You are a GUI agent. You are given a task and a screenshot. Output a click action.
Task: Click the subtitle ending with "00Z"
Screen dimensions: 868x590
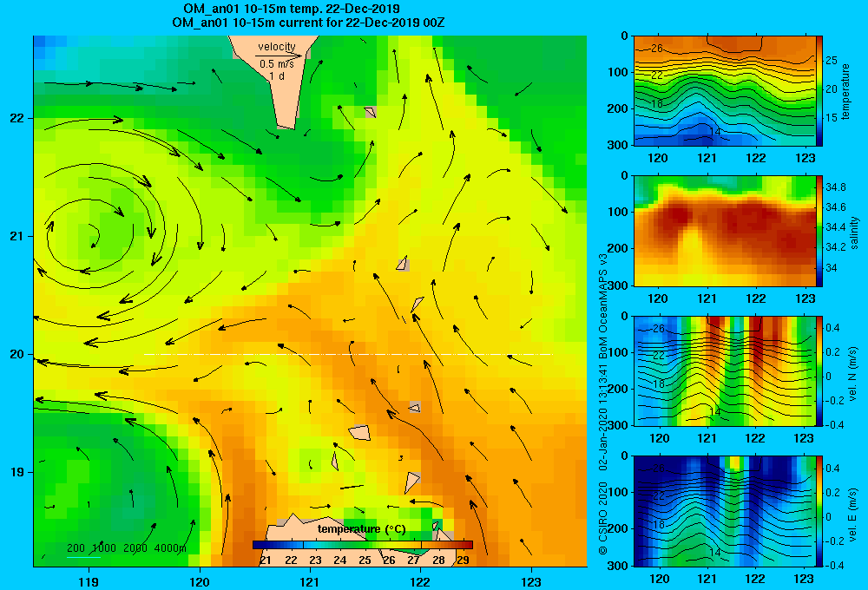[x=308, y=23]
